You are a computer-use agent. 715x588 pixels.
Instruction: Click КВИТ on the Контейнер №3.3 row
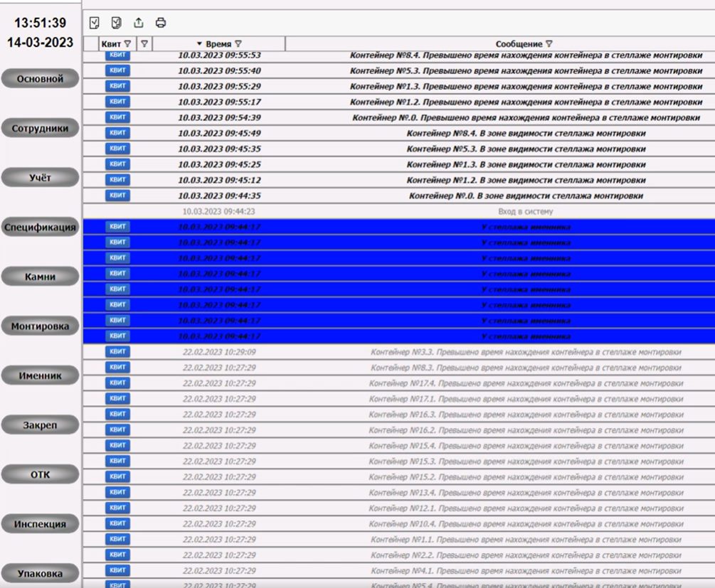click(x=117, y=351)
